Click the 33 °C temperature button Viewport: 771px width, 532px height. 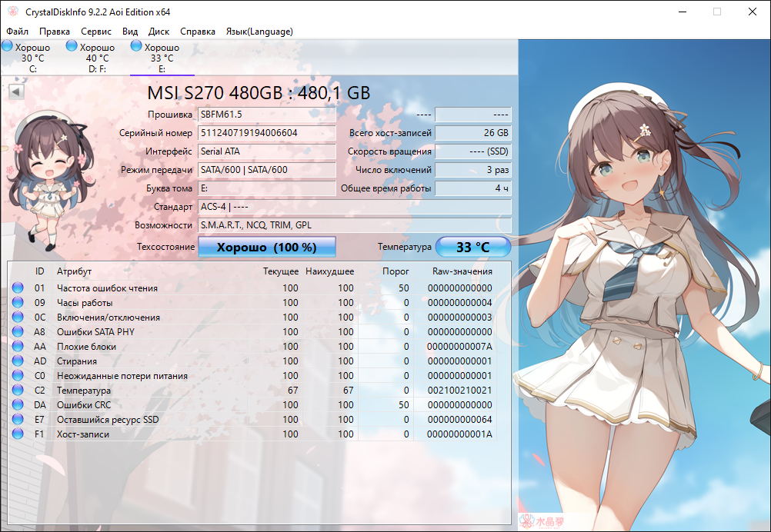(473, 247)
